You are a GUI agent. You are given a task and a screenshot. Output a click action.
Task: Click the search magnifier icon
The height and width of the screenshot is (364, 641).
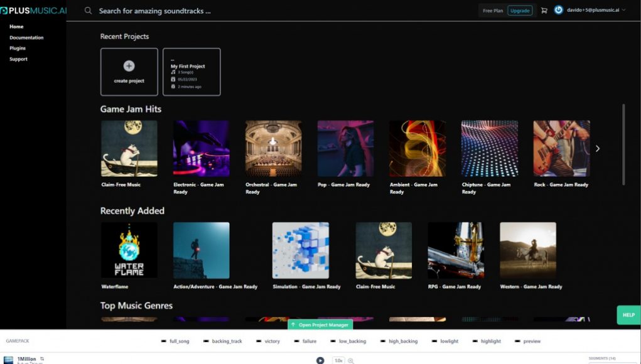(x=88, y=11)
